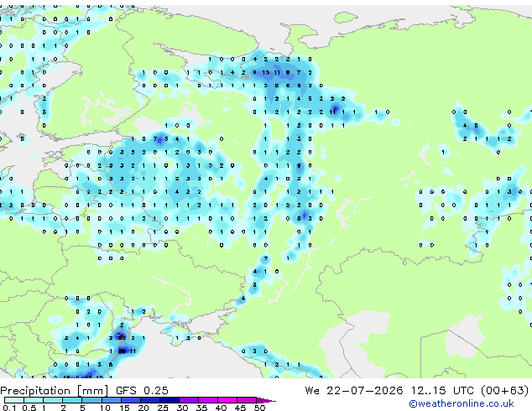Viewport: 532px width, 411px height.
Task: Click the "We 22-07-2026" date text
Action: point(354,391)
